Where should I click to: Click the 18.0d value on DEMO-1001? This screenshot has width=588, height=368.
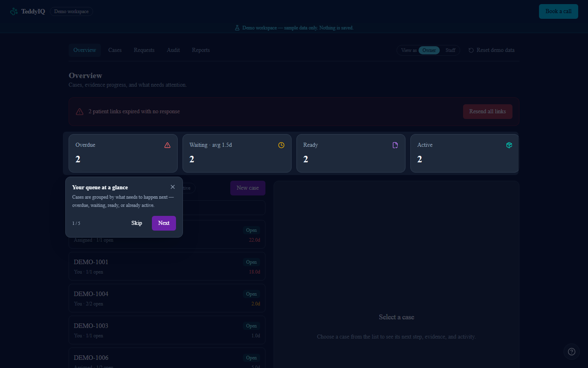pyautogui.click(x=254, y=272)
